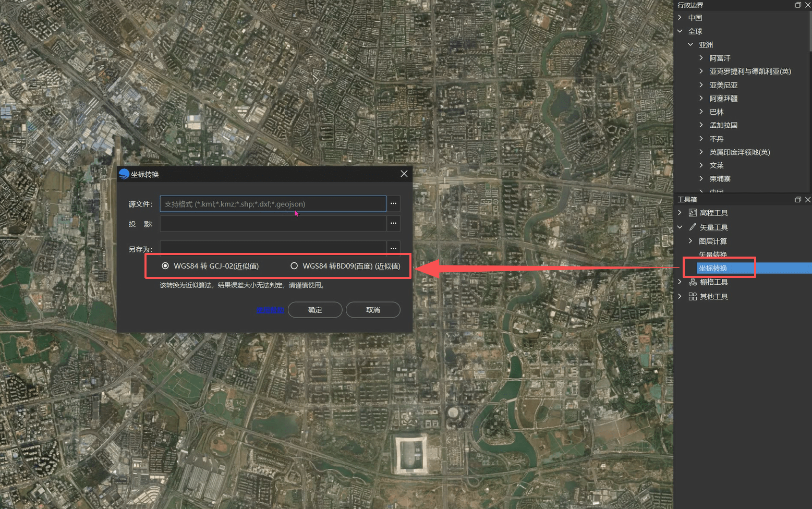Click the 栅格工具 raster cubes icon
Viewport: 812px width, 509px height.
tap(693, 282)
